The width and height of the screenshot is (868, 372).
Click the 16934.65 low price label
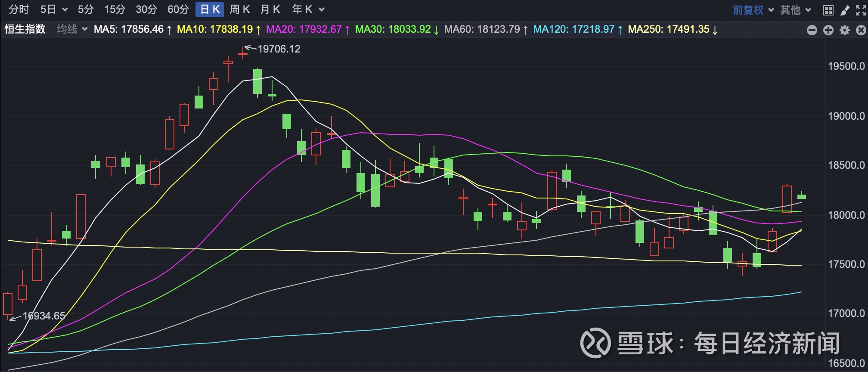point(44,316)
